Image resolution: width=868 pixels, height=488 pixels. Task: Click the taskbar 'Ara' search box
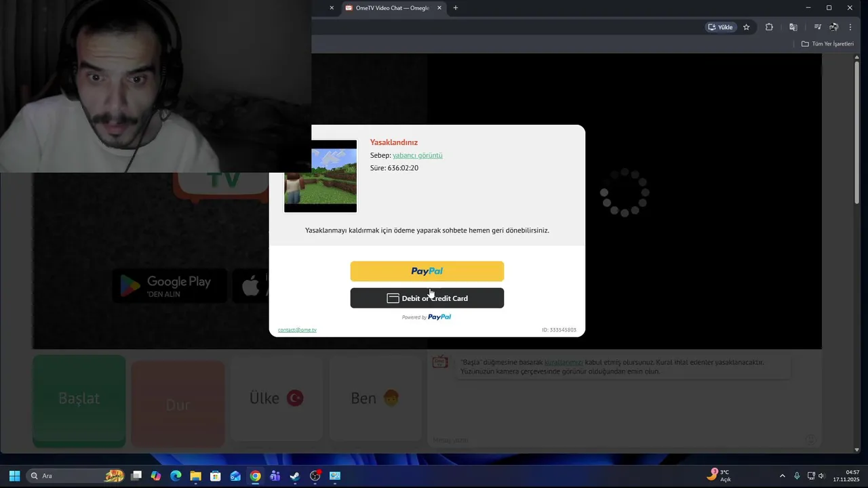[76, 476]
